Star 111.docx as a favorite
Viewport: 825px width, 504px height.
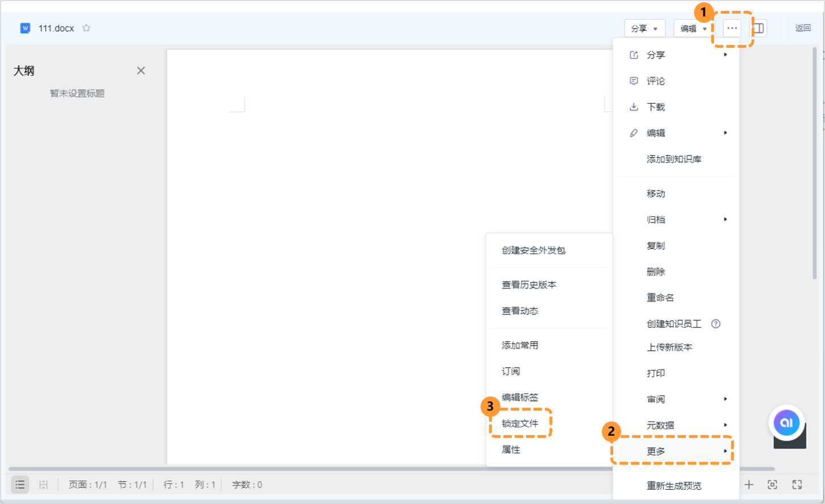(x=86, y=28)
